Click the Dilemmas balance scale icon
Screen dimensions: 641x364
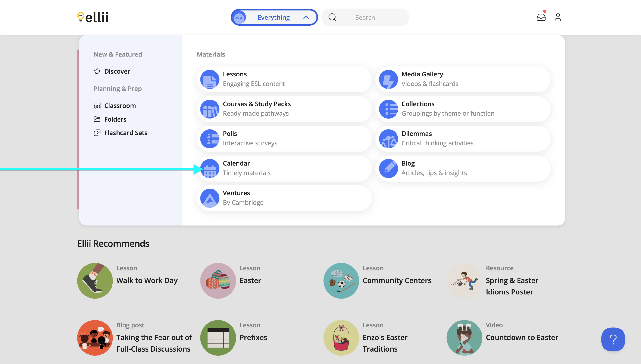[x=388, y=139]
